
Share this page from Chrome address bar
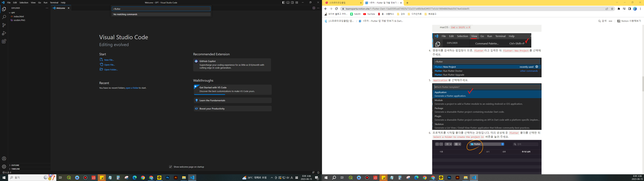(607, 9)
